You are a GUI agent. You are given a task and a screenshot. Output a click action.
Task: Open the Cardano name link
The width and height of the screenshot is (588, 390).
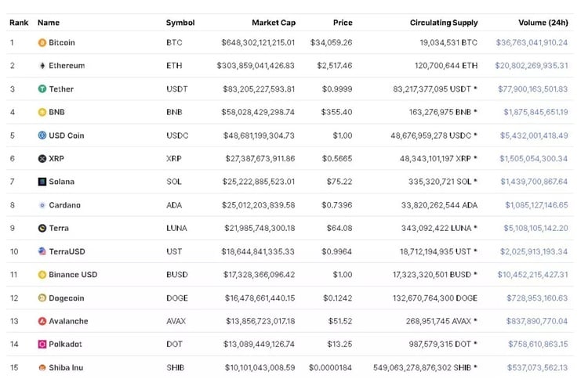(x=64, y=205)
